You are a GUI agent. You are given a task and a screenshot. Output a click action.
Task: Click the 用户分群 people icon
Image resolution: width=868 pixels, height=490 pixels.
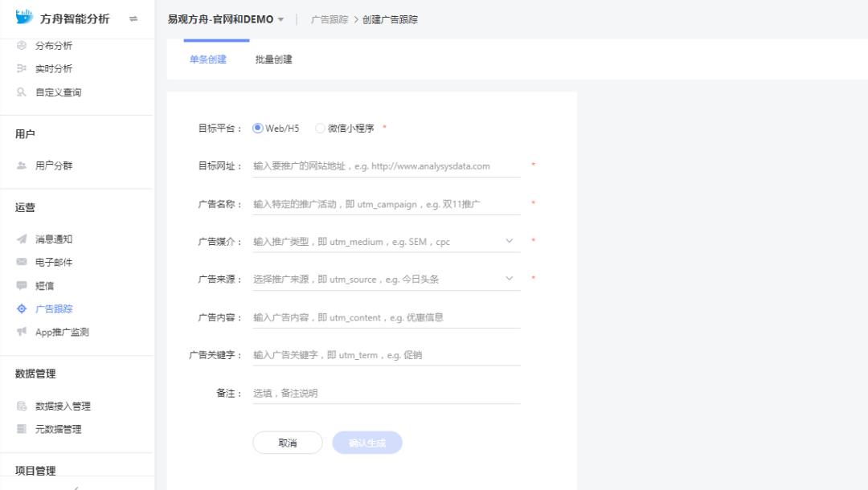(22, 165)
